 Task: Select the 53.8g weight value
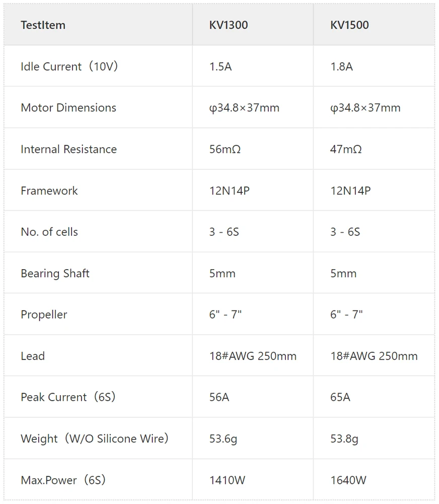[x=344, y=439]
